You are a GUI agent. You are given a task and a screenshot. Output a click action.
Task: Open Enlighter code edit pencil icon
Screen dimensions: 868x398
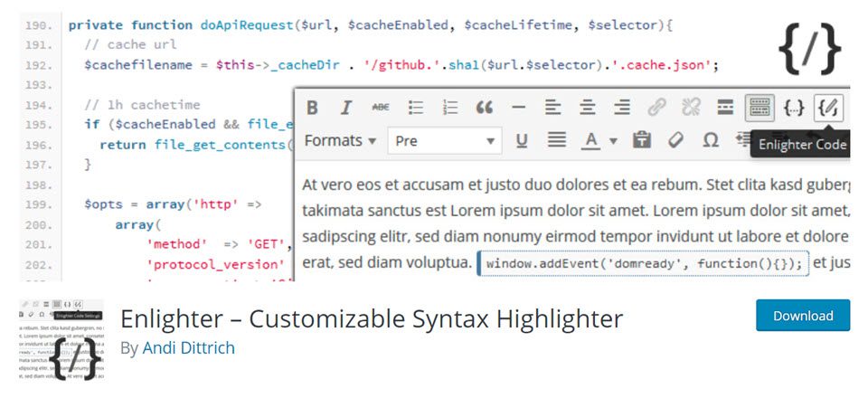click(x=827, y=108)
